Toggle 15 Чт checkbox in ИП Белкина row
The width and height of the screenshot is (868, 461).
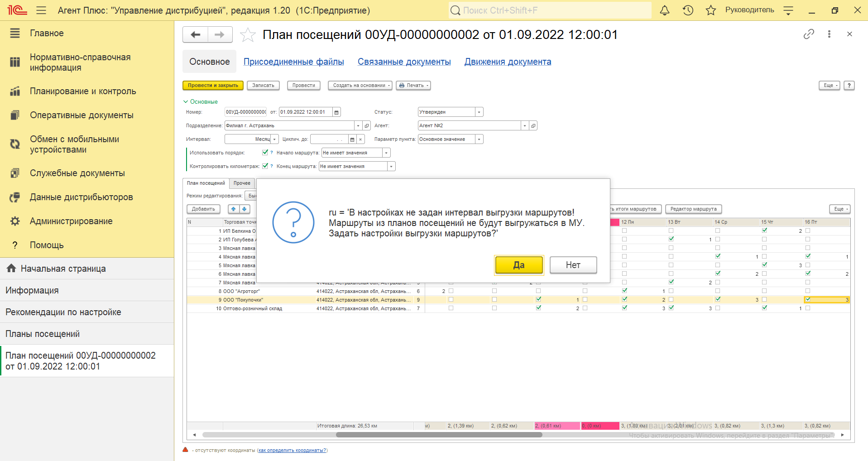pyautogui.click(x=765, y=230)
